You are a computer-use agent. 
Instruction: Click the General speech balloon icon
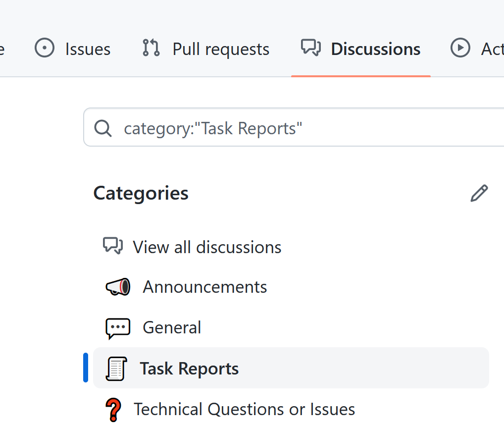point(118,328)
